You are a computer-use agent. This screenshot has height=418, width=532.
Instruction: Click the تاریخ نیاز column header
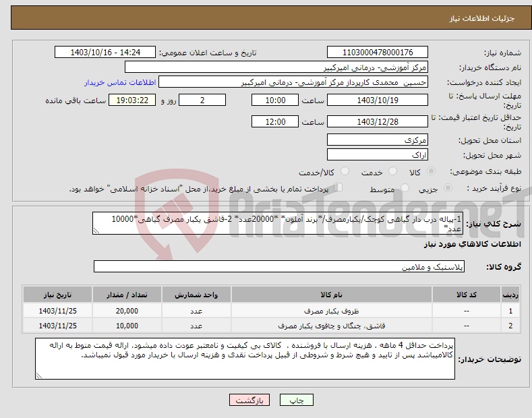coord(58,295)
